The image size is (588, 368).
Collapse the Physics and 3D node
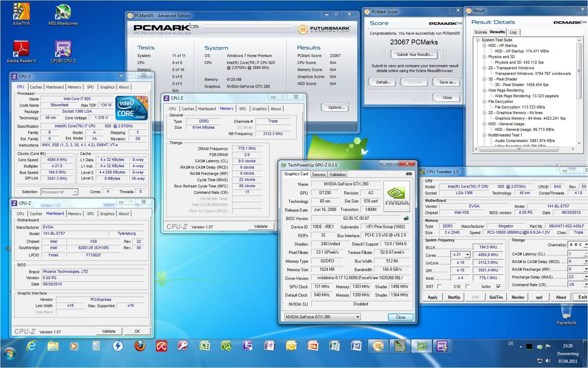(x=484, y=57)
